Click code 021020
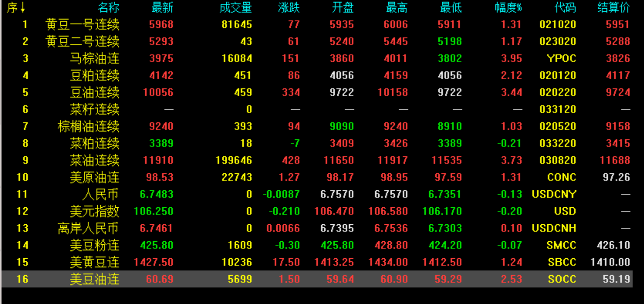Screen dimensions: 644x304 click(x=558, y=24)
